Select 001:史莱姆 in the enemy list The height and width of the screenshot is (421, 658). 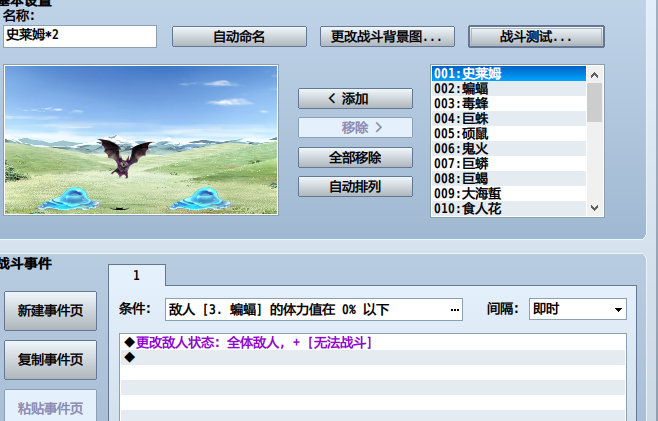(509, 73)
